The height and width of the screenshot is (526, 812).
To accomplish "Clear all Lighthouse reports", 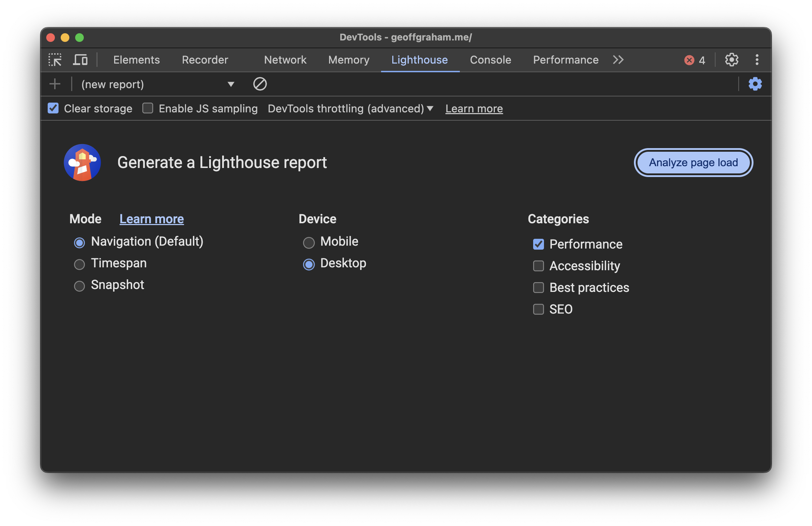I will 260,84.
